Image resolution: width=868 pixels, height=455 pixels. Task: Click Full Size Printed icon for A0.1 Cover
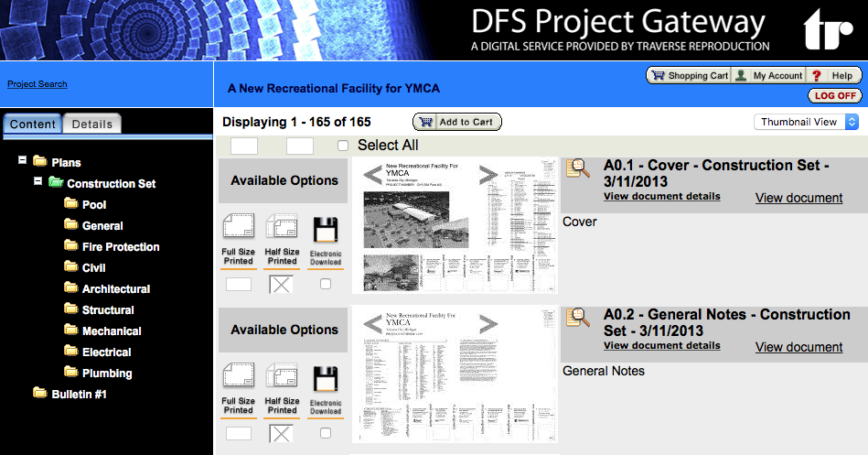click(239, 227)
